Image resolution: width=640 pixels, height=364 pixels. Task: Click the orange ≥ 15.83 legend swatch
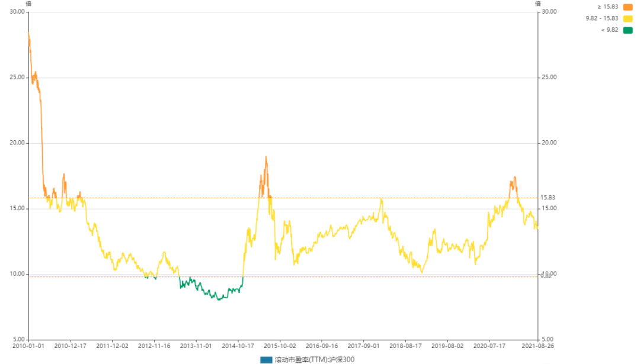click(628, 7)
